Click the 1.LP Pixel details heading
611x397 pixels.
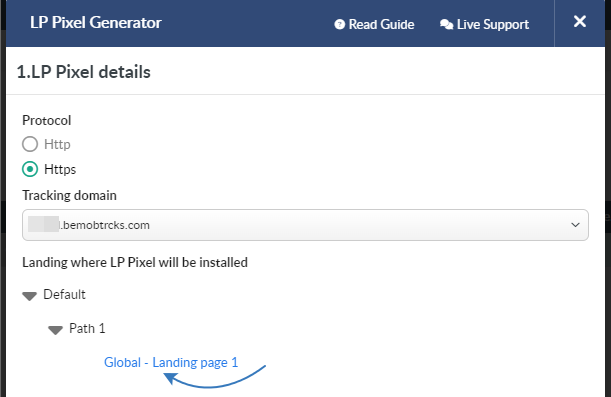click(x=83, y=72)
